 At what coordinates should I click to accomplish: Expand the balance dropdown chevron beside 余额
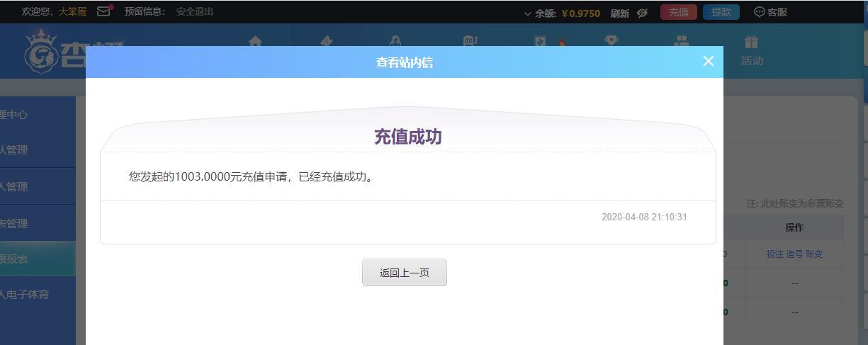coord(527,13)
